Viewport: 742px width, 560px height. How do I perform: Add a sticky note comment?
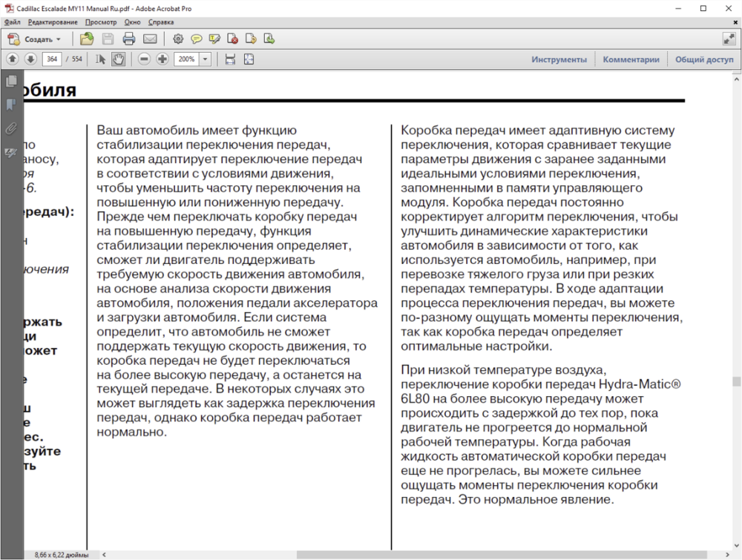tap(197, 39)
